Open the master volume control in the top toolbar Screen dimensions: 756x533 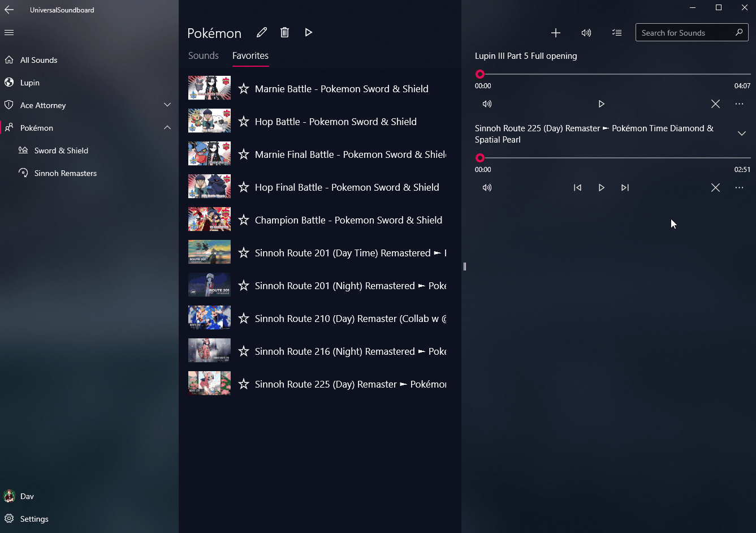586,33
